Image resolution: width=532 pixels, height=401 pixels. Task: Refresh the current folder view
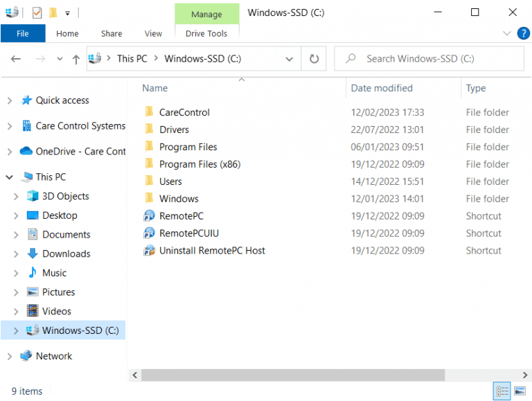coord(314,59)
